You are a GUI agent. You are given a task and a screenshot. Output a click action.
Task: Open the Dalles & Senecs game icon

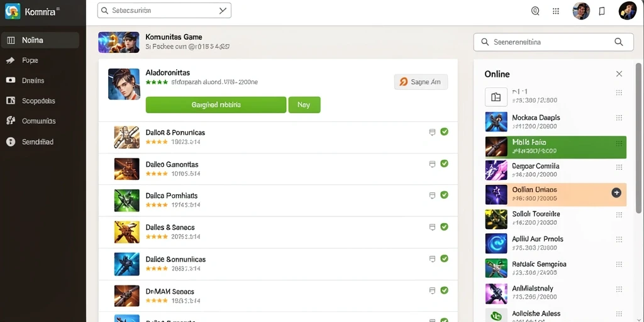click(x=126, y=232)
